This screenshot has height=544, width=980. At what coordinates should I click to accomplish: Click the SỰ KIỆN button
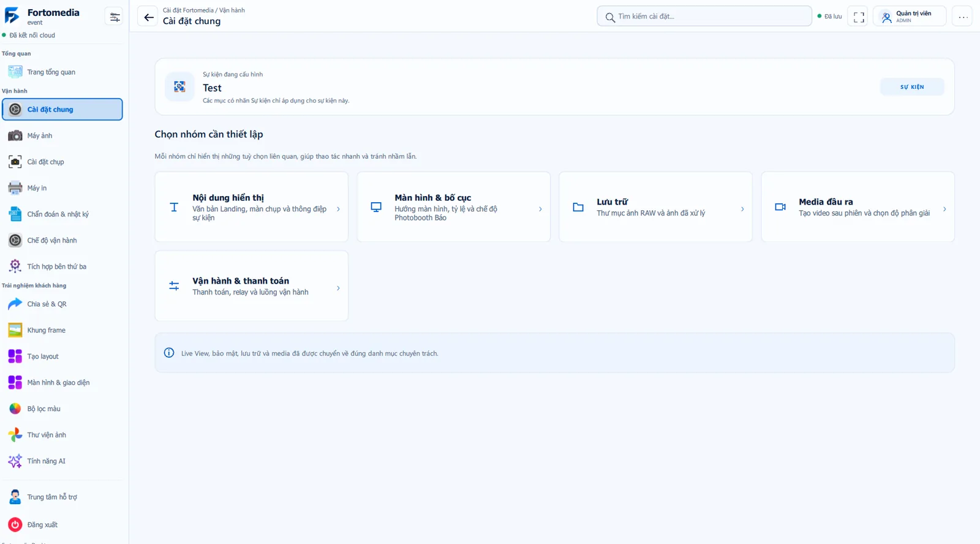[912, 87]
